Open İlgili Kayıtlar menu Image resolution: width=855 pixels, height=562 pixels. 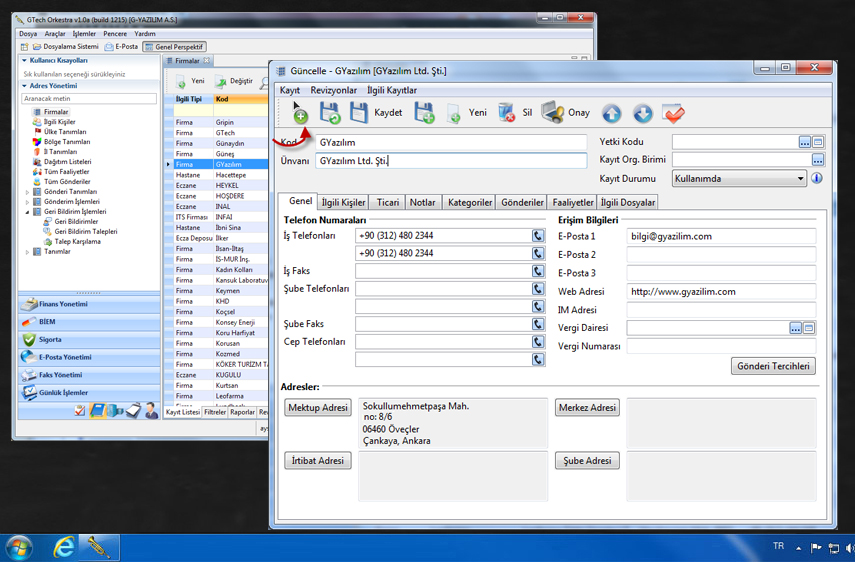(392, 90)
